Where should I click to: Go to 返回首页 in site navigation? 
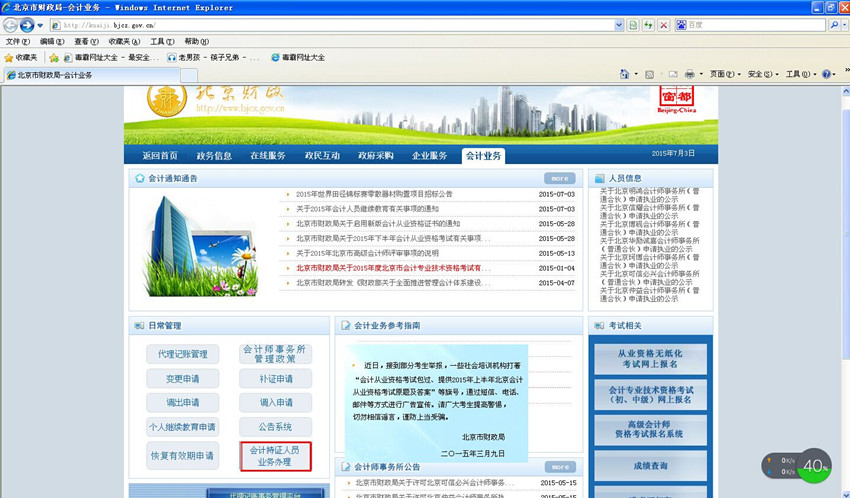point(160,156)
